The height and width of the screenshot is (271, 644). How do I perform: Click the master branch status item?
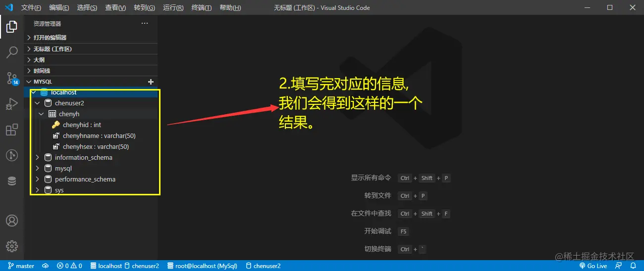click(21, 266)
